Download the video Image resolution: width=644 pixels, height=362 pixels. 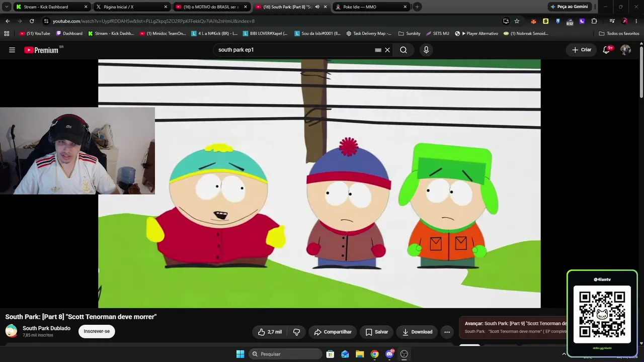(x=418, y=332)
